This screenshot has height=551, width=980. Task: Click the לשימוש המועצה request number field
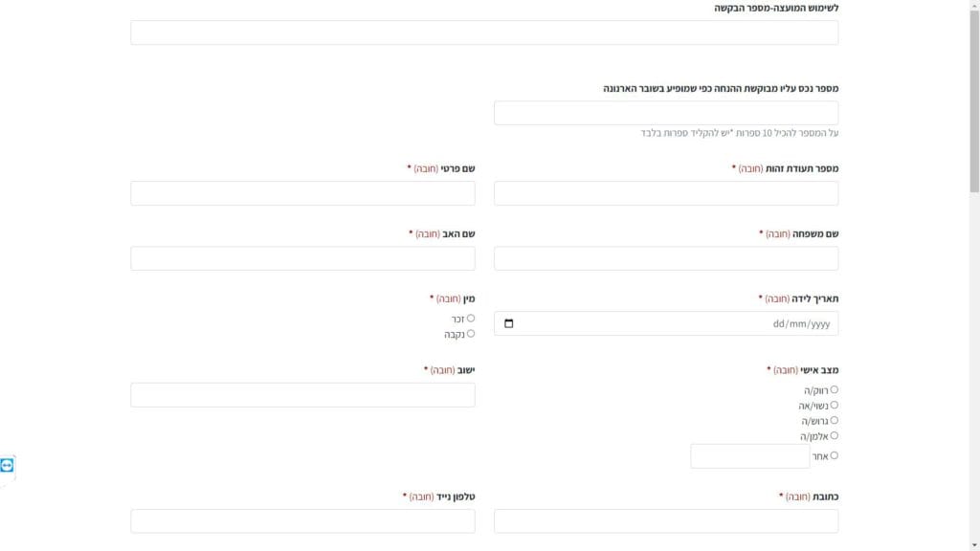pos(484,33)
